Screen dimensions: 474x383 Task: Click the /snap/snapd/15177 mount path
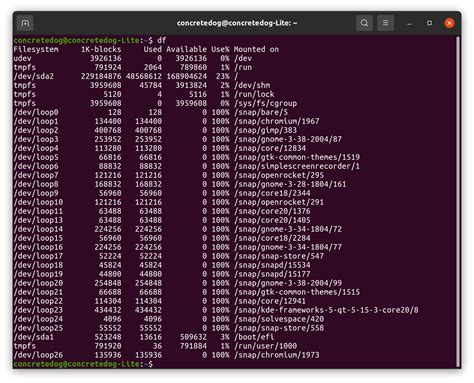pyautogui.click(x=272, y=274)
